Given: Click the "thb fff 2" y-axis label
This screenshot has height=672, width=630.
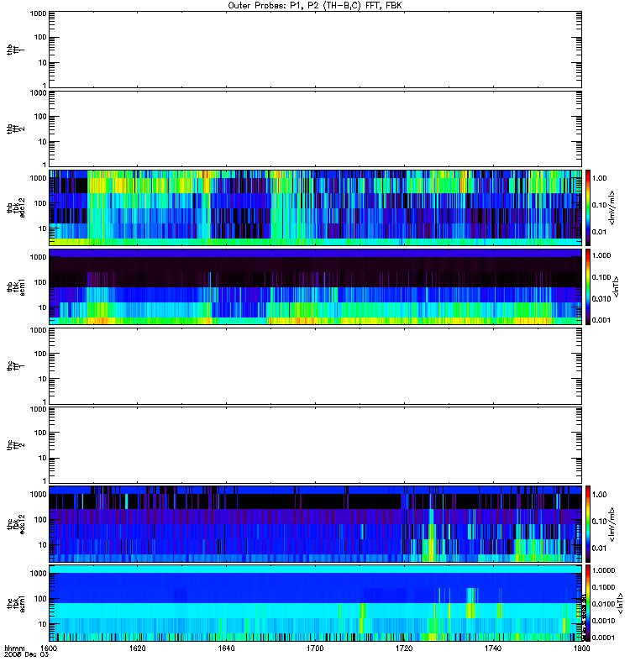Looking at the screenshot, I should click(x=16, y=129).
